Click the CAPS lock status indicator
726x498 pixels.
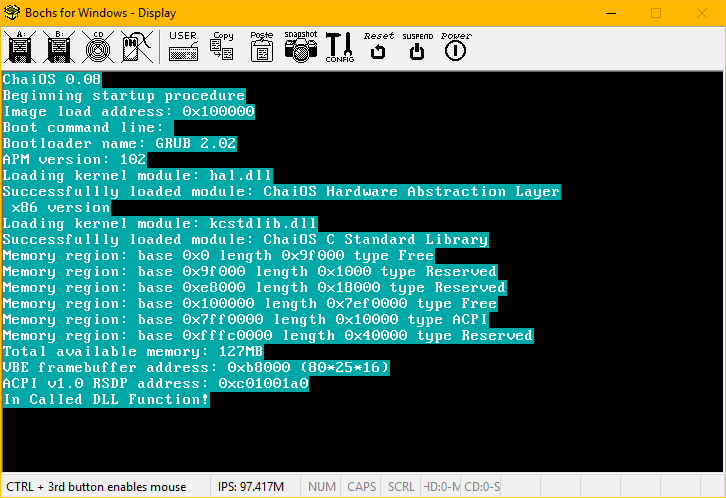tap(361, 486)
